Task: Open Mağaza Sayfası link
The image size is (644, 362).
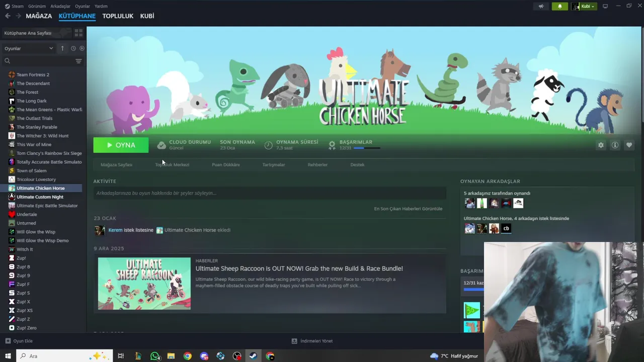Action: [116, 165]
